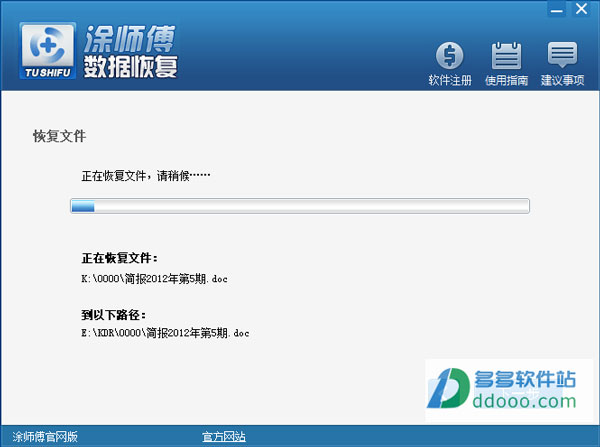Image resolution: width=600 pixels, height=447 pixels.
Task: Open the 建议事项 suggestions icon
Action: click(562, 64)
